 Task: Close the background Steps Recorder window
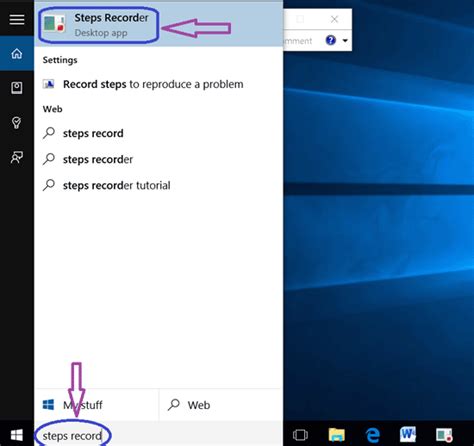pos(334,19)
